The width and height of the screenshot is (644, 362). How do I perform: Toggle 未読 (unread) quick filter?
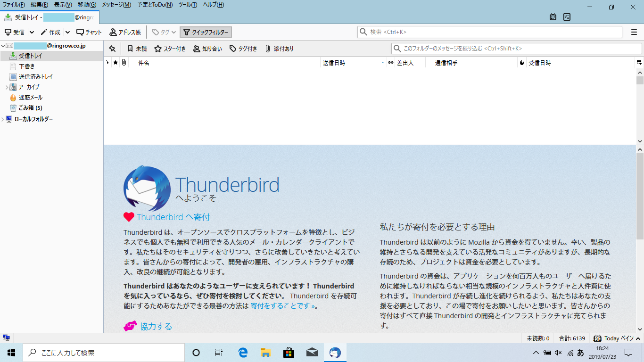[x=137, y=49]
